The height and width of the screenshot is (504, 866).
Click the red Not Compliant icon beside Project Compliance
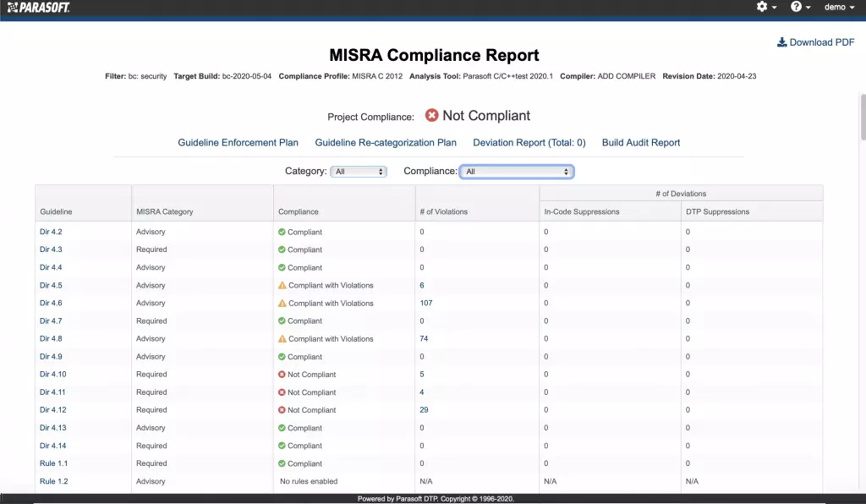(x=431, y=115)
